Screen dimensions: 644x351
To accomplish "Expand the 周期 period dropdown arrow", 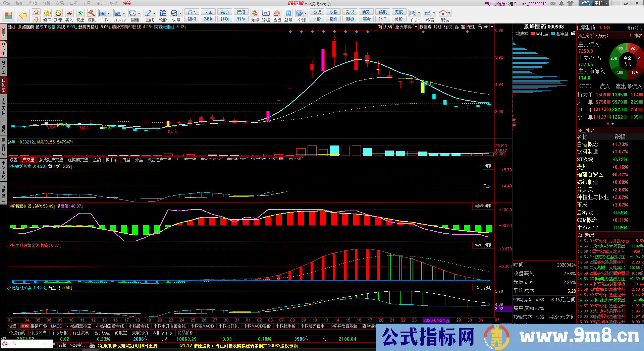I will (x=139, y=13).
